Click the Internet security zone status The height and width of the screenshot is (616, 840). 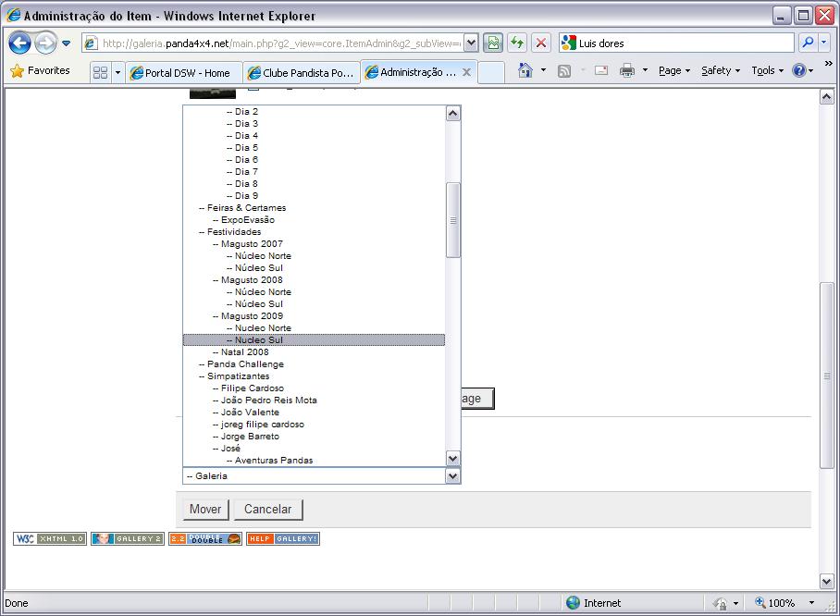[x=593, y=603]
